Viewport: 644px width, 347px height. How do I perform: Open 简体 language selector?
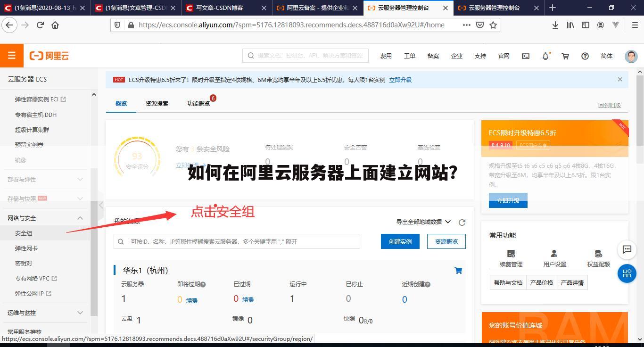point(607,56)
